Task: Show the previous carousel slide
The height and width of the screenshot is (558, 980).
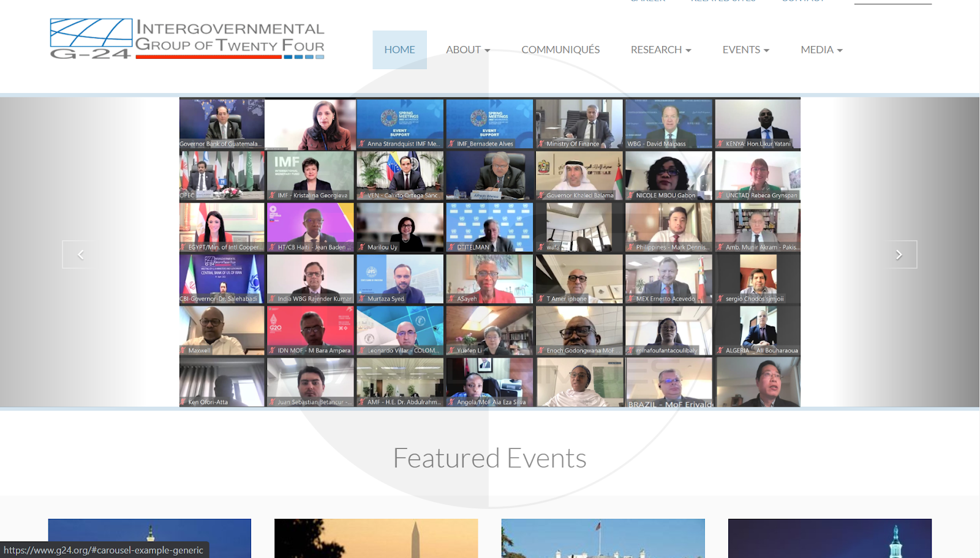Action: 80,254
